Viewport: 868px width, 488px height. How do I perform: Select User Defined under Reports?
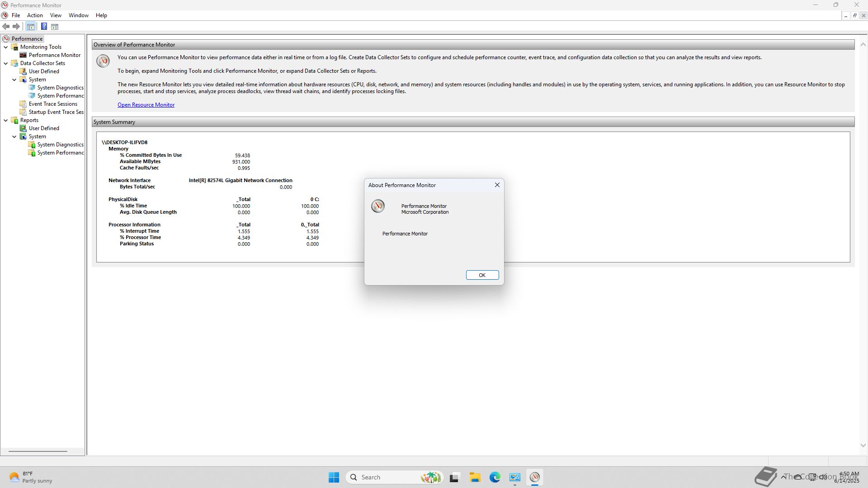(x=44, y=128)
